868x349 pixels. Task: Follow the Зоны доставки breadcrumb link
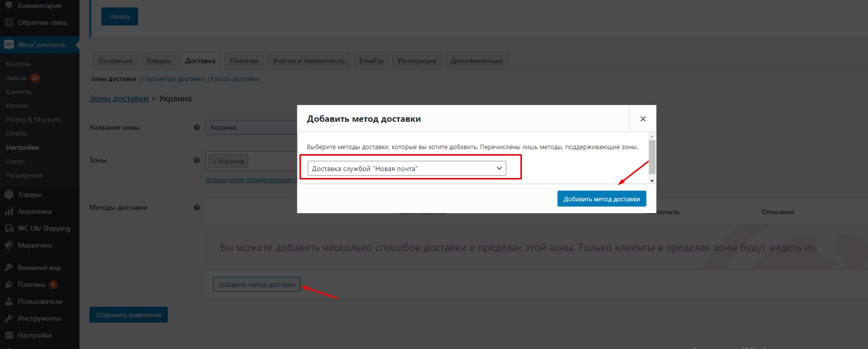[119, 98]
